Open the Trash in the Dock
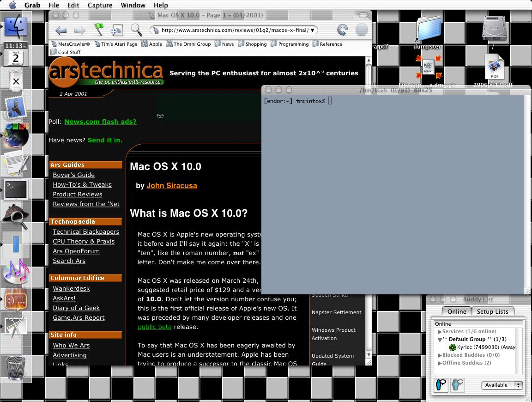The width and height of the screenshot is (532, 402). tap(16, 368)
